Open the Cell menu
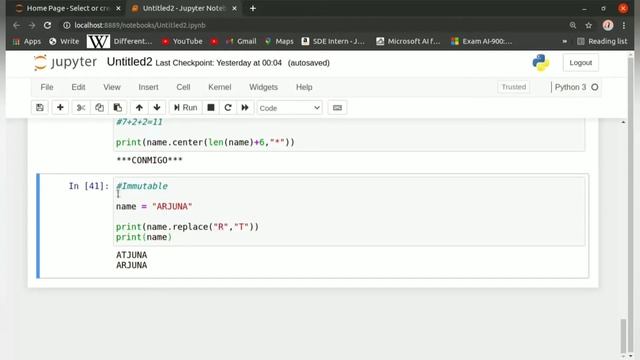 (183, 87)
